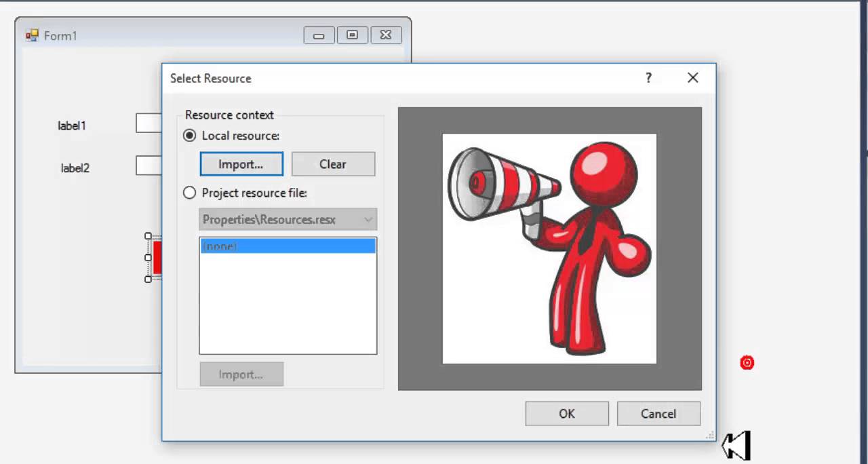Select label2 on Form1
The width and height of the screenshot is (868, 464).
coord(75,168)
